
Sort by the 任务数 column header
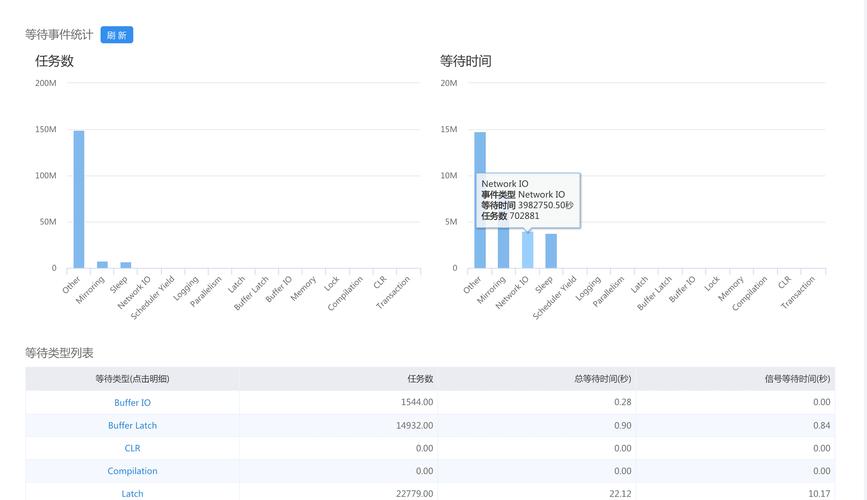[x=420, y=379]
